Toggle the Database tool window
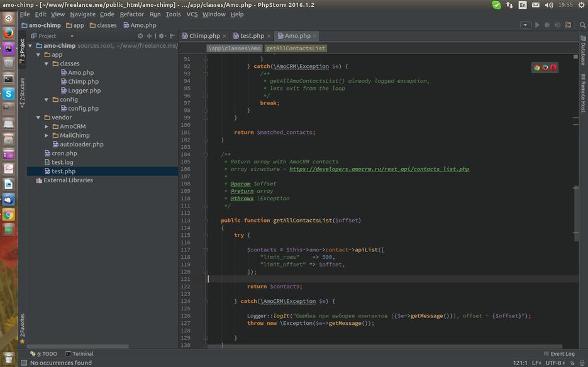The image size is (588, 367). point(583,52)
